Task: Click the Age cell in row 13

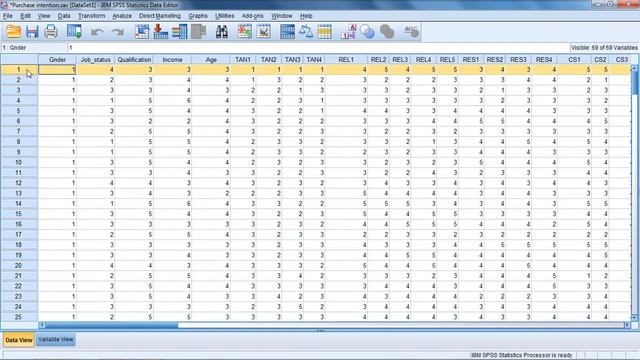Action: 211,193
